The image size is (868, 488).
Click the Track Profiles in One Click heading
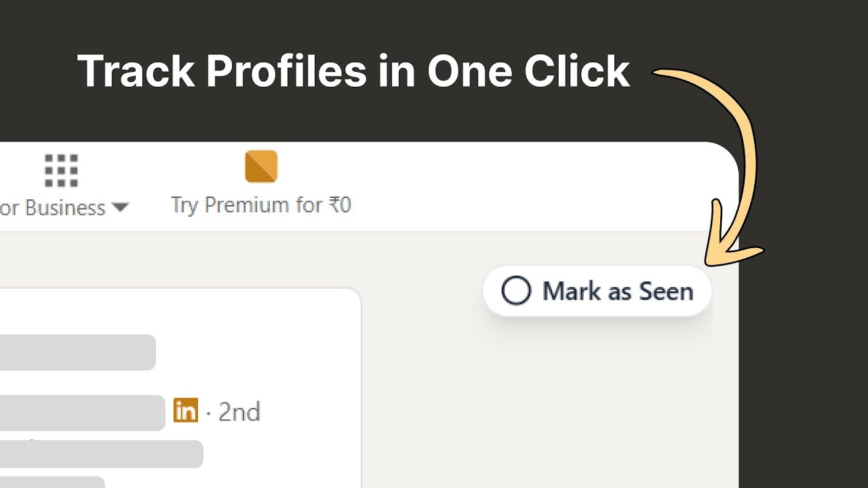(x=354, y=71)
